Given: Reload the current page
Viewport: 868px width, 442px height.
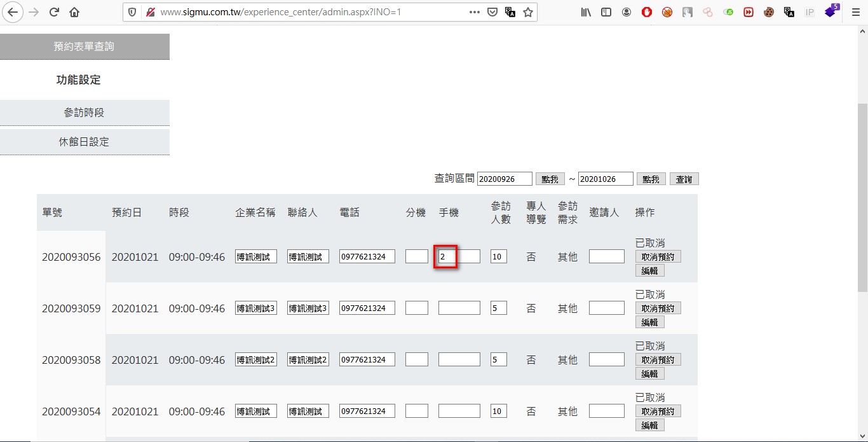Looking at the screenshot, I should click(54, 12).
